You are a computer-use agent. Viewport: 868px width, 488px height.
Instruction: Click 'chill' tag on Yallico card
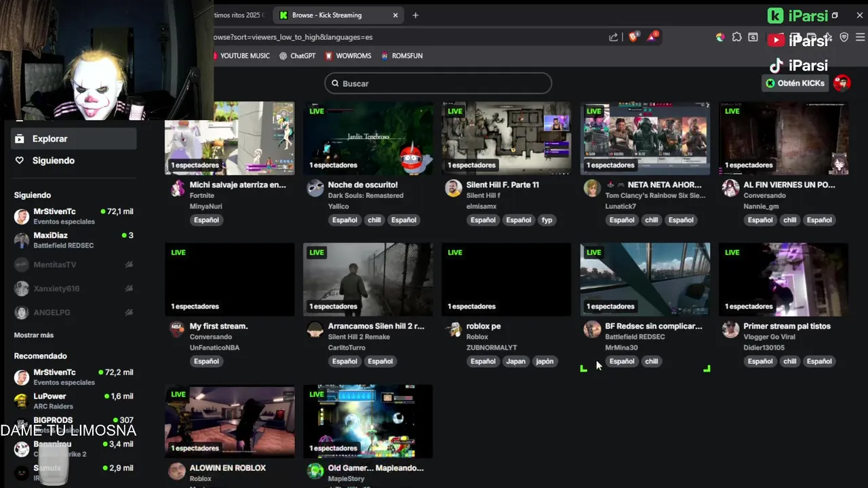click(x=374, y=220)
